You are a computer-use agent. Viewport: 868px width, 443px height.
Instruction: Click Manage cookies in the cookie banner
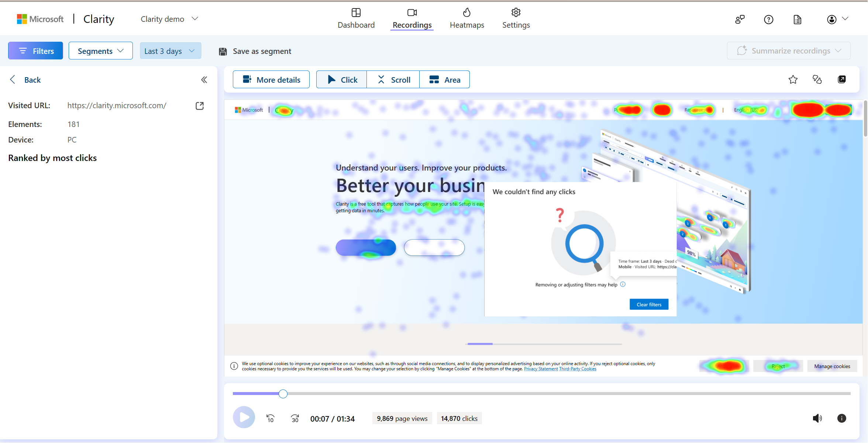[832, 366]
